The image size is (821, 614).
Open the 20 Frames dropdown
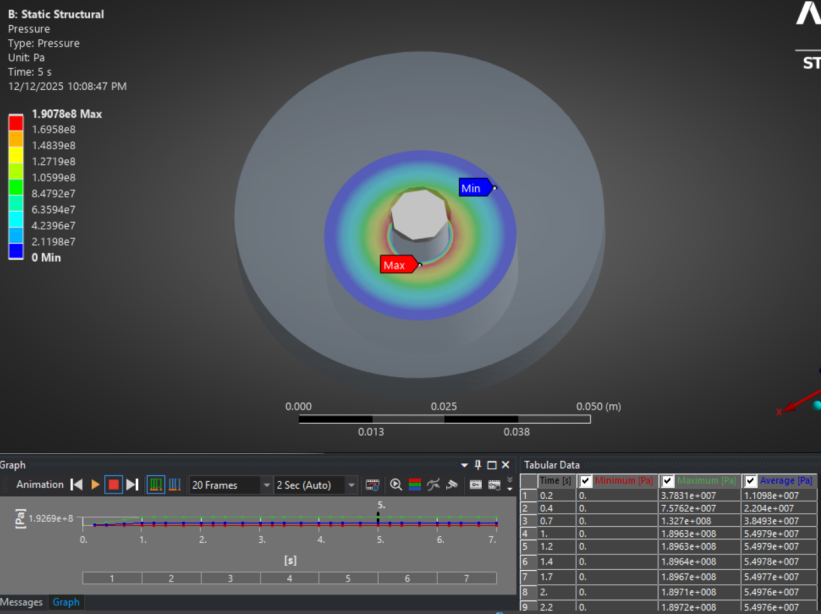click(266, 485)
